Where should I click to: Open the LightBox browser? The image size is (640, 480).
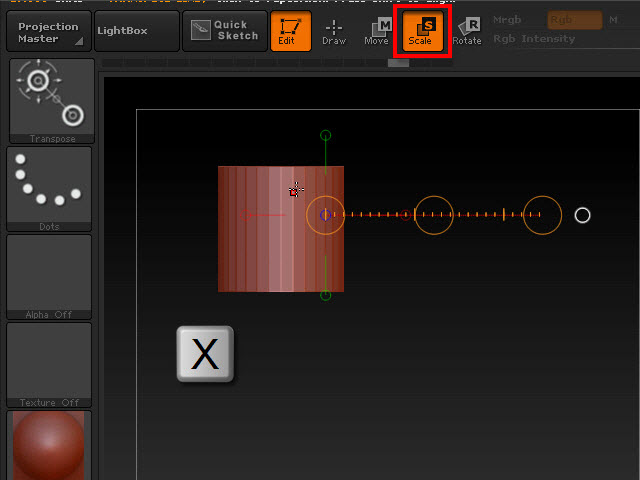pyautogui.click(x=137, y=31)
